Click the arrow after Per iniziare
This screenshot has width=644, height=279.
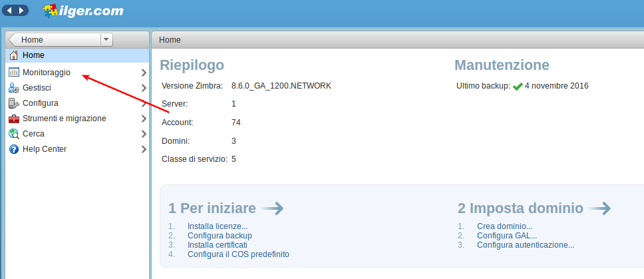[x=272, y=208]
